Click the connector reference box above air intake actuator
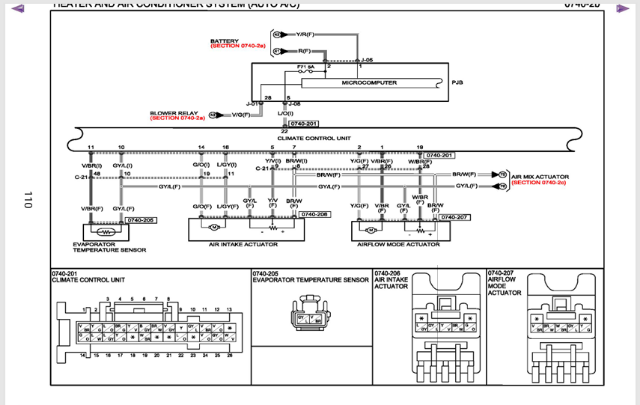Viewport: 640px width, 405px height. pos(315,214)
